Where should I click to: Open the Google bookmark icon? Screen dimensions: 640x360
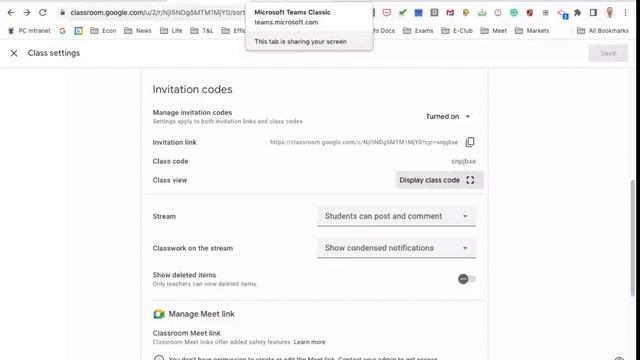point(62,31)
